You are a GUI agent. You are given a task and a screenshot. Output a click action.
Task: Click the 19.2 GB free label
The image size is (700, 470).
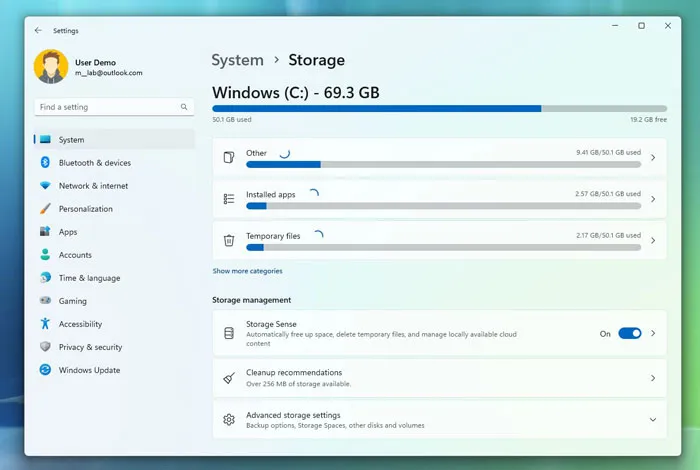[x=648, y=120]
